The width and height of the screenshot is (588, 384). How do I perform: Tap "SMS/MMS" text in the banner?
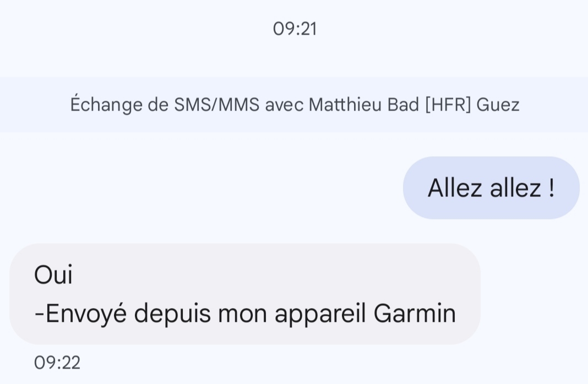click(x=216, y=105)
